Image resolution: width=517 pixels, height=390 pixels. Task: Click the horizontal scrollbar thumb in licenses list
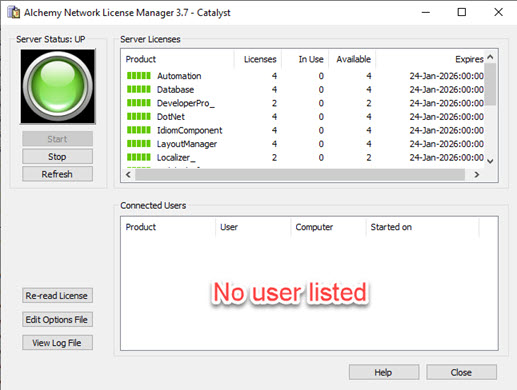[300, 174]
